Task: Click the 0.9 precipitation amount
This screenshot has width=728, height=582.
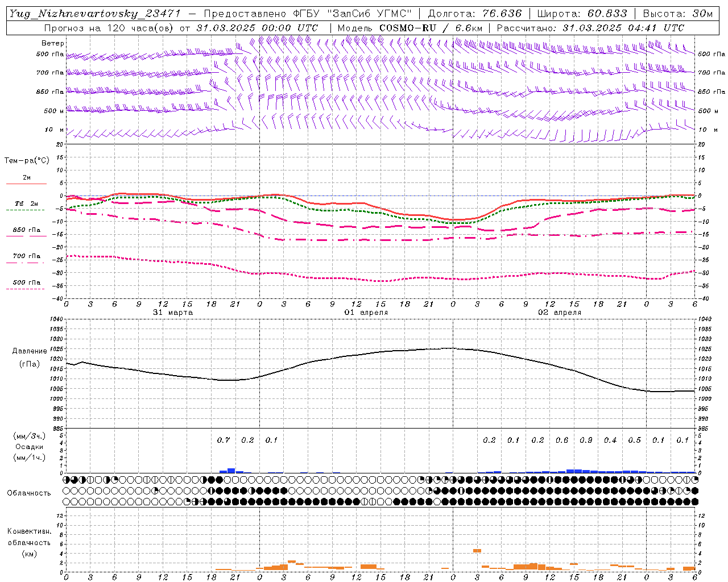Action: coord(586,440)
